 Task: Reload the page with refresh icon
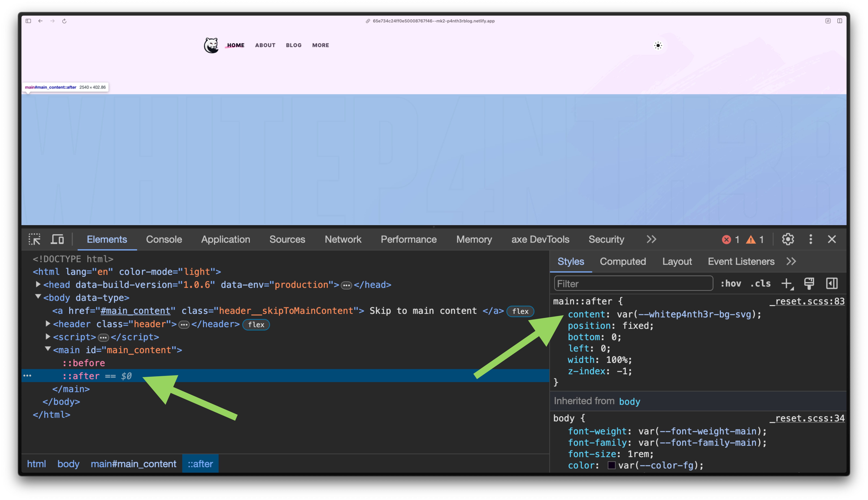pyautogui.click(x=64, y=21)
